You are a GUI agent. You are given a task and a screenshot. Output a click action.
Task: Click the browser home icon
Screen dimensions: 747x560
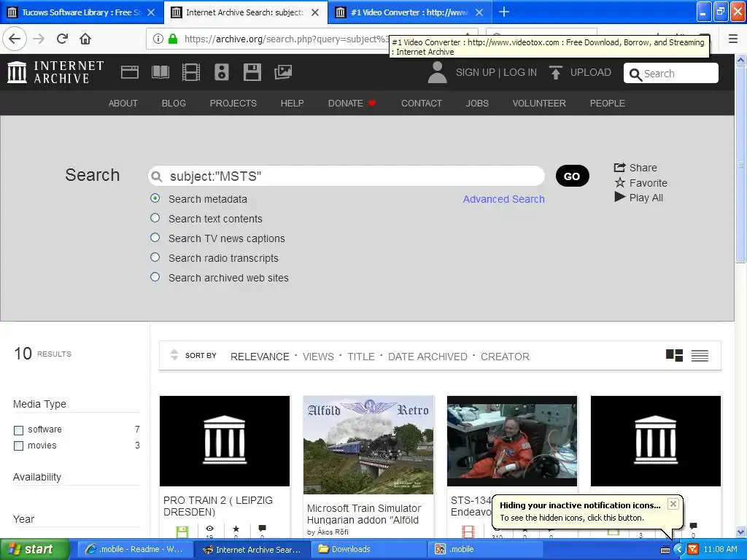pyautogui.click(x=85, y=39)
